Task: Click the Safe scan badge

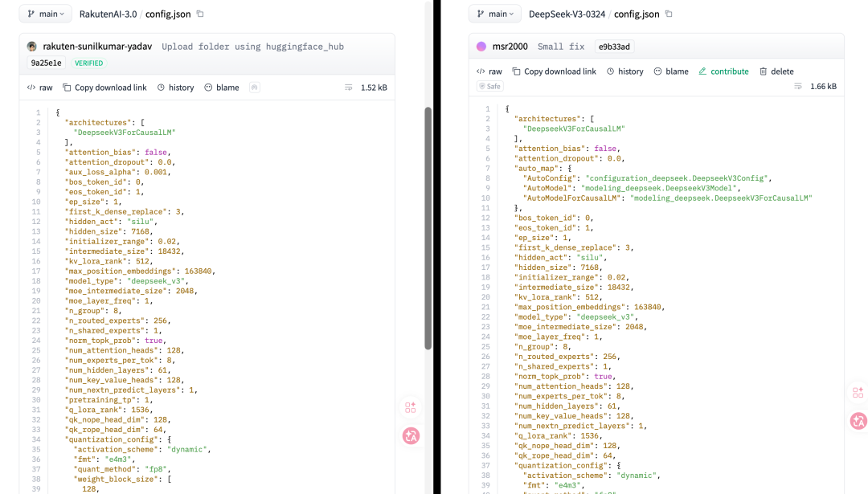Action: tap(490, 86)
